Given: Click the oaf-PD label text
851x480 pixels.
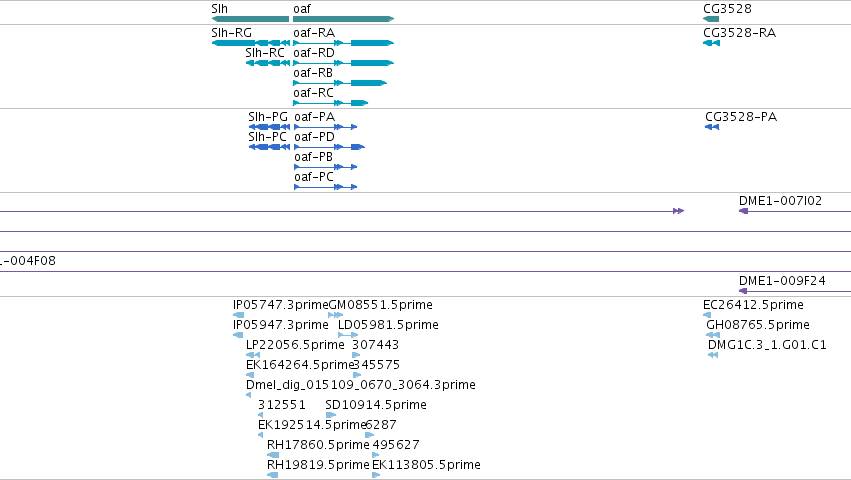Looking at the screenshot, I should tap(314, 137).
